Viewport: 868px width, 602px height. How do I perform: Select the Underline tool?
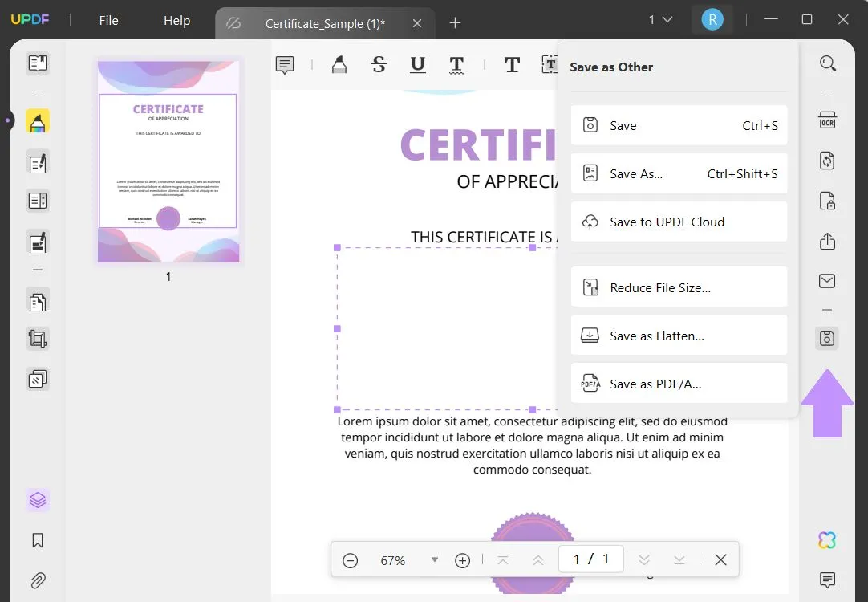(418, 65)
